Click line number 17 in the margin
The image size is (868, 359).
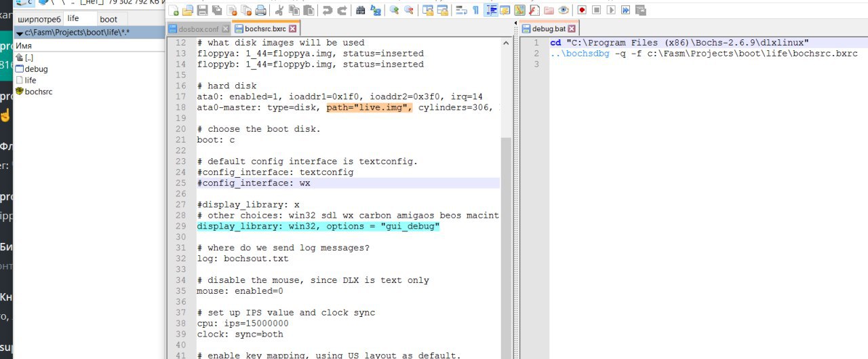pos(180,96)
